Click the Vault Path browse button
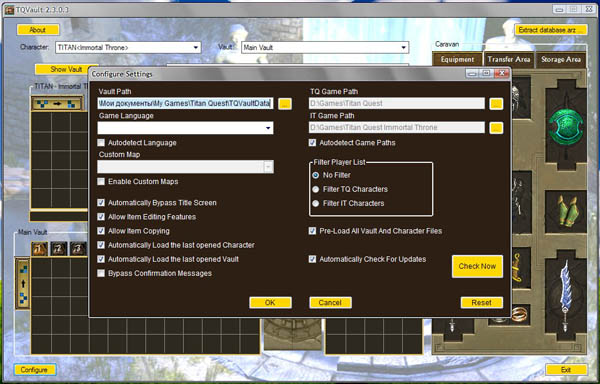This screenshot has width=600, height=384. point(285,104)
